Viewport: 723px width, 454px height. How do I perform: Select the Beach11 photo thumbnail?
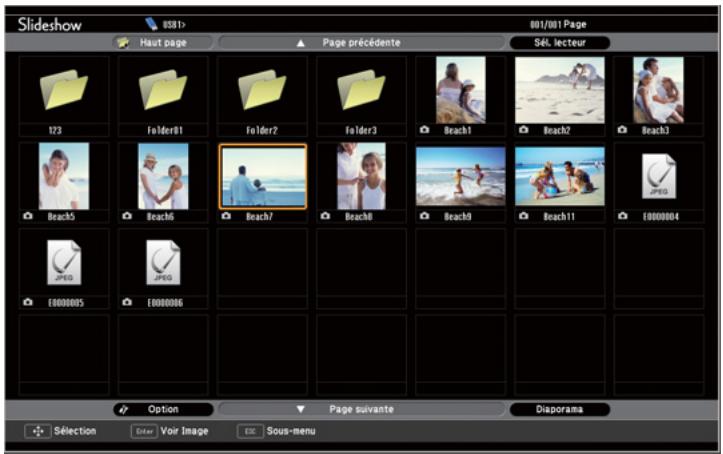[x=560, y=176]
